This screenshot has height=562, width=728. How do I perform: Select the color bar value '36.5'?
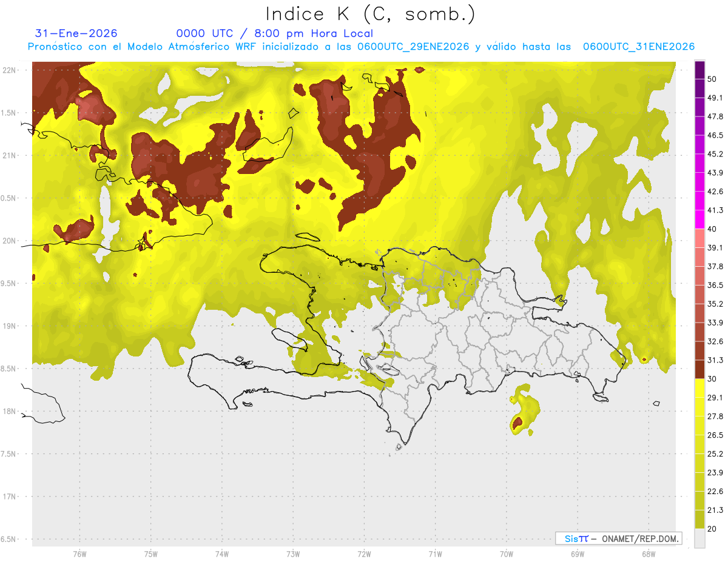coord(715,285)
